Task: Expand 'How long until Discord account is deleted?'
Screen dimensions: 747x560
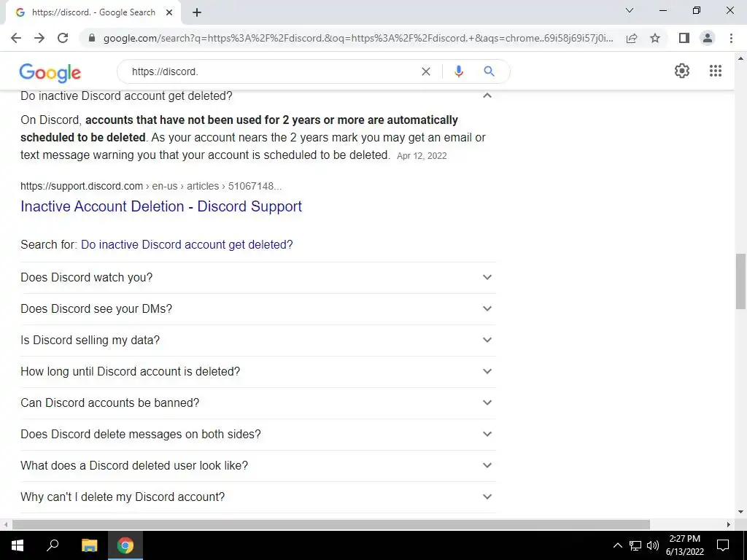Action: (258, 371)
